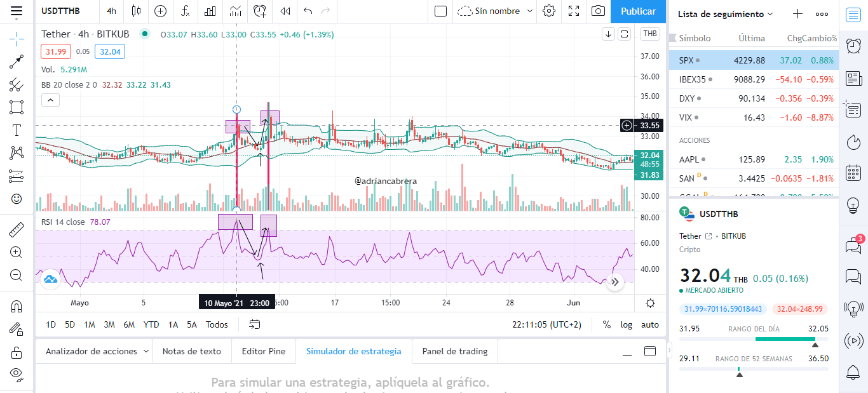Screen dimensions: 868x393
Task: Open chart settings gear icon
Action: coord(549,11)
